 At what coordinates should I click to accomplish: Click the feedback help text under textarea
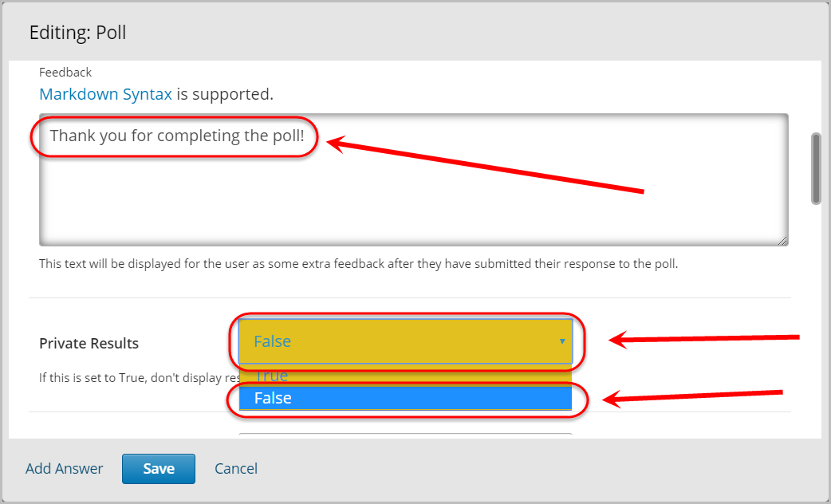pyautogui.click(x=358, y=264)
